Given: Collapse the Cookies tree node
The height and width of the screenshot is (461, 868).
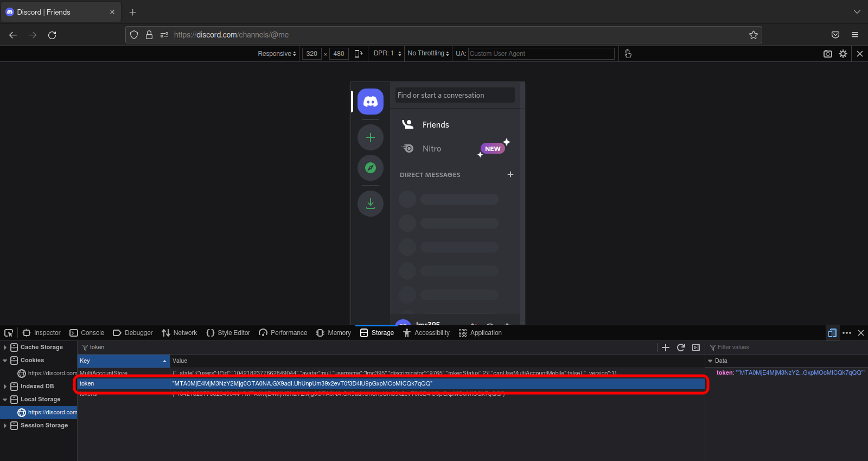Looking at the screenshot, I should point(5,361).
